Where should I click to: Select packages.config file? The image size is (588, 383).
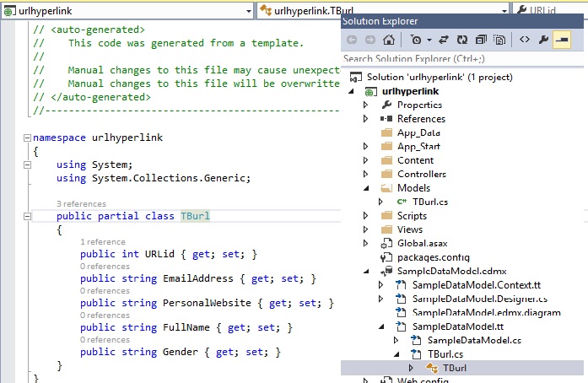433,257
